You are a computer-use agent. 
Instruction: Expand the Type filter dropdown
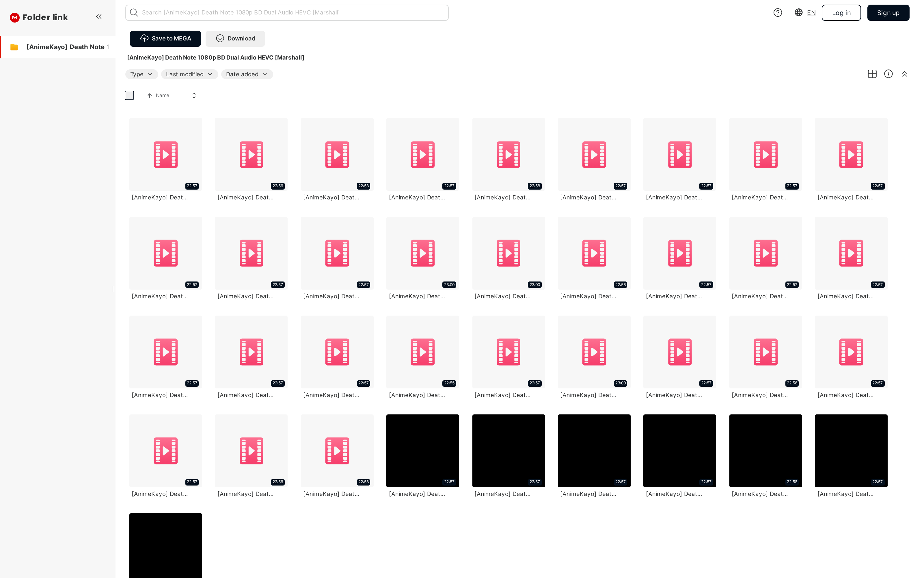coord(141,74)
